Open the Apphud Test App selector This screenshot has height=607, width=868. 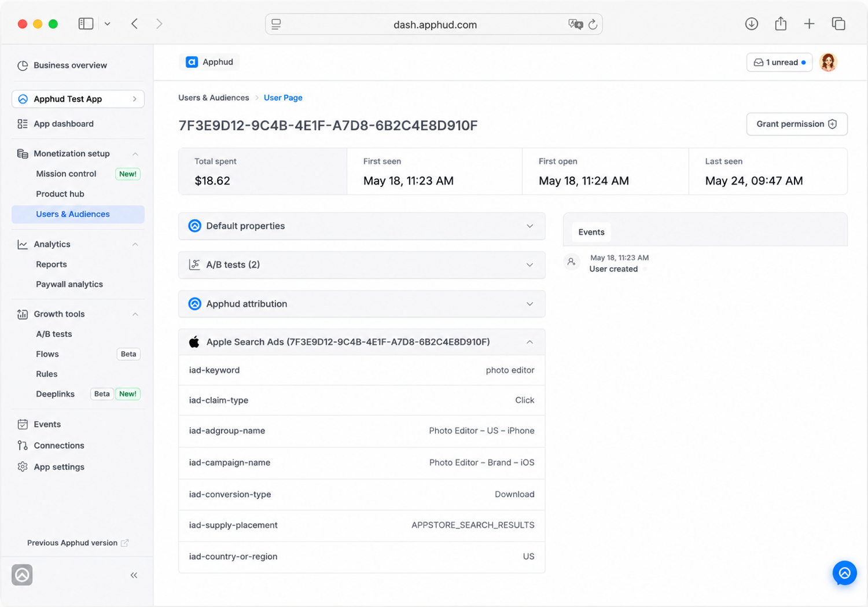pyautogui.click(x=78, y=99)
